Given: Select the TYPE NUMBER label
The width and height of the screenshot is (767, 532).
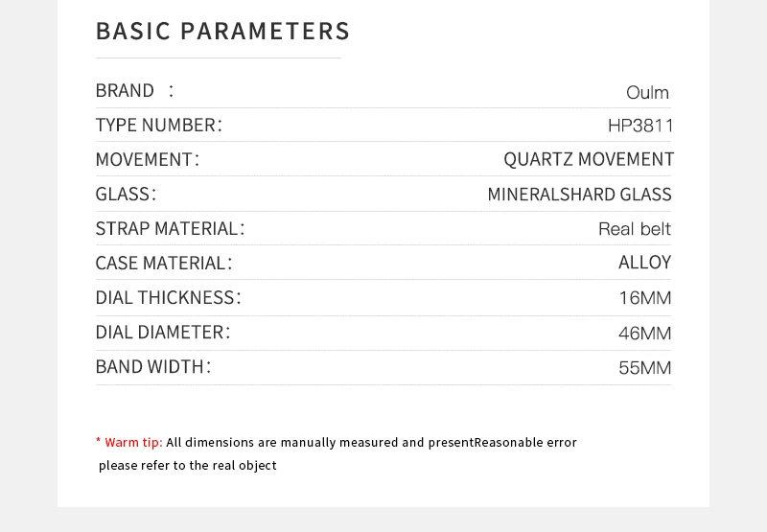Looking at the screenshot, I should tap(158, 126).
